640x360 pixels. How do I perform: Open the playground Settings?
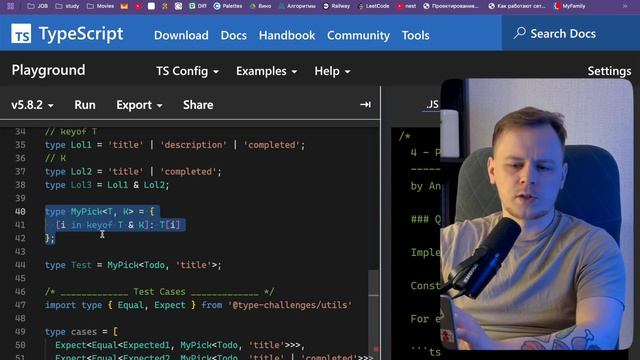tap(609, 71)
